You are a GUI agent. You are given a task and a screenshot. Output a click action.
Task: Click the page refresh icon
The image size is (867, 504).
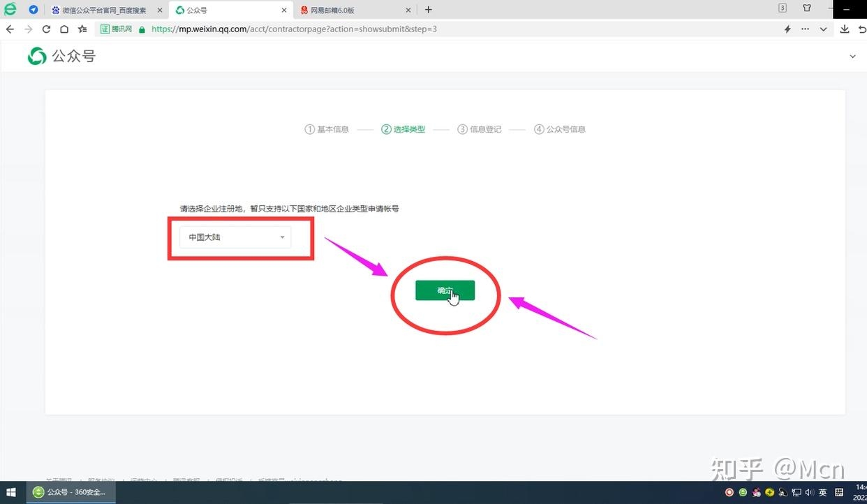[46, 29]
